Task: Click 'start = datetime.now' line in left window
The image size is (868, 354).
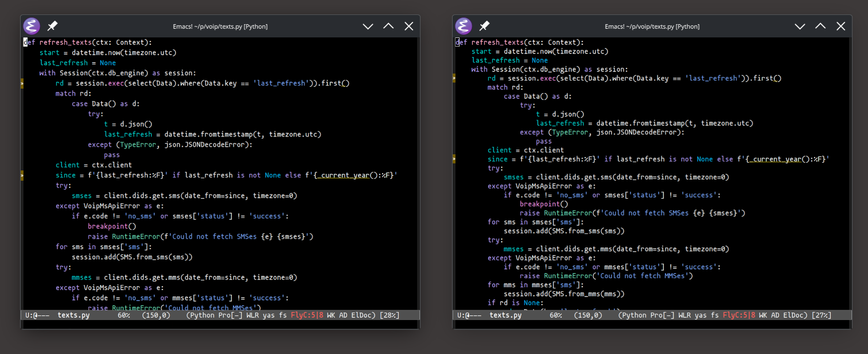Action: pyautogui.click(x=108, y=52)
